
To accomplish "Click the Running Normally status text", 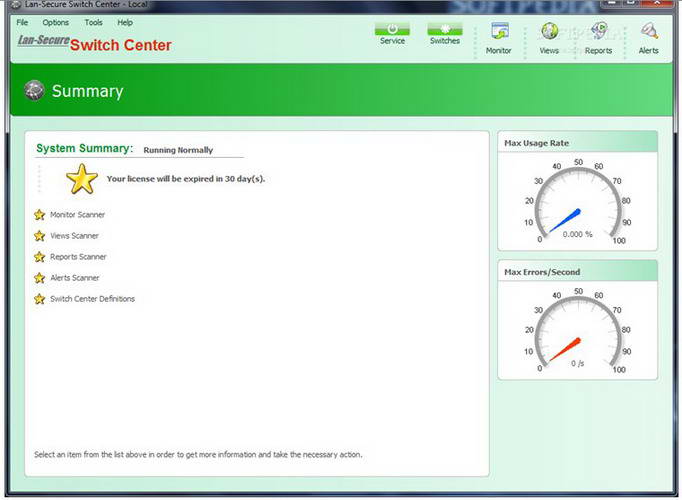I will click(x=178, y=150).
